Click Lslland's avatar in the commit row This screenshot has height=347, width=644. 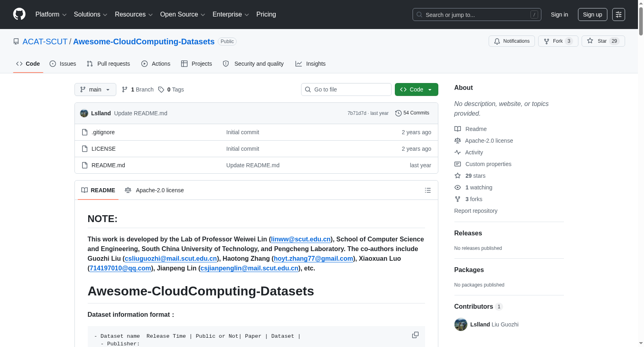pyautogui.click(x=84, y=113)
